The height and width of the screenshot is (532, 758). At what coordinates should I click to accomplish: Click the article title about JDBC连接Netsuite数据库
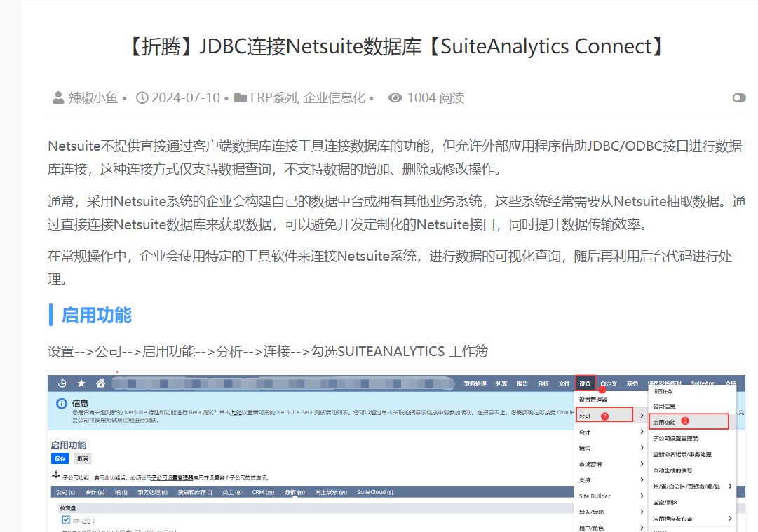coord(396,46)
